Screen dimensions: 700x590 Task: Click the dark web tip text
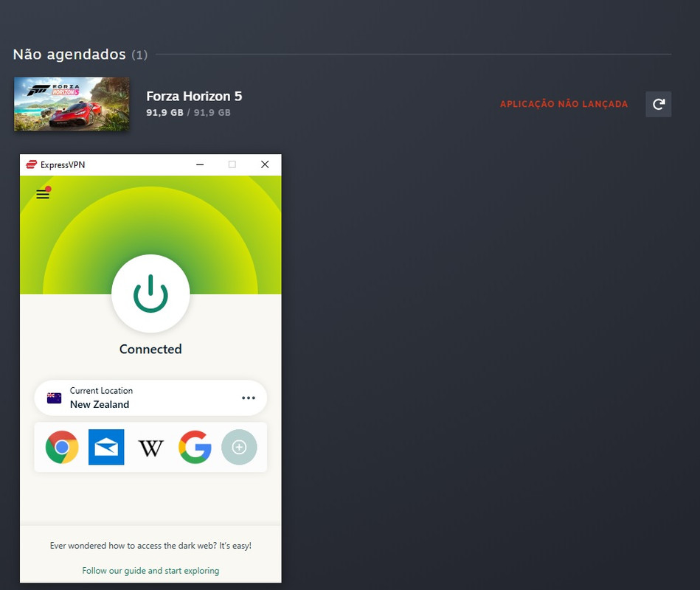coord(150,545)
